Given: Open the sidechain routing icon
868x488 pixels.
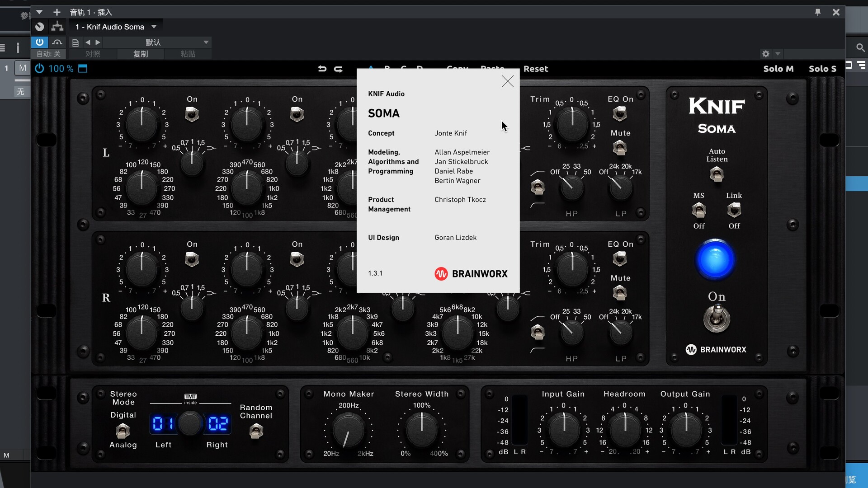Looking at the screenshot, I should (x=57, y=27).
